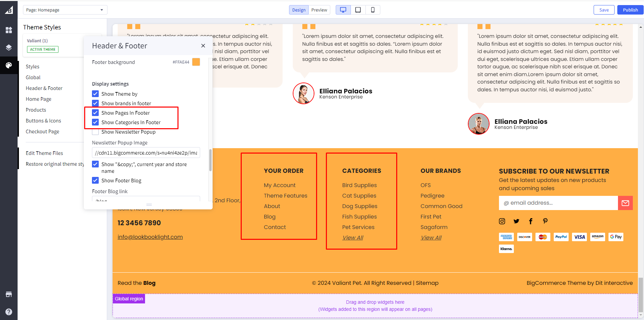Open Styles in Theme Styles menu
This screenshot has height=320, width=644.
(32, 67)
